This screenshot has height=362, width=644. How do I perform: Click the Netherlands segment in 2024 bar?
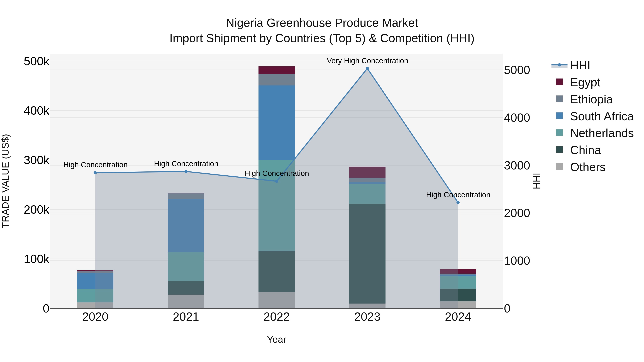click(x=458, y=282)
